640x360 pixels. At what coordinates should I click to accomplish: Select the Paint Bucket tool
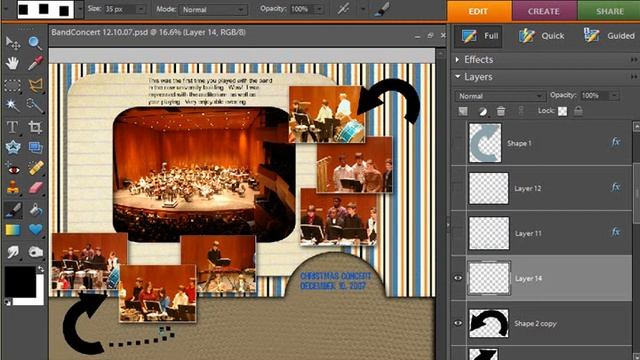click(x=35, y=210)
